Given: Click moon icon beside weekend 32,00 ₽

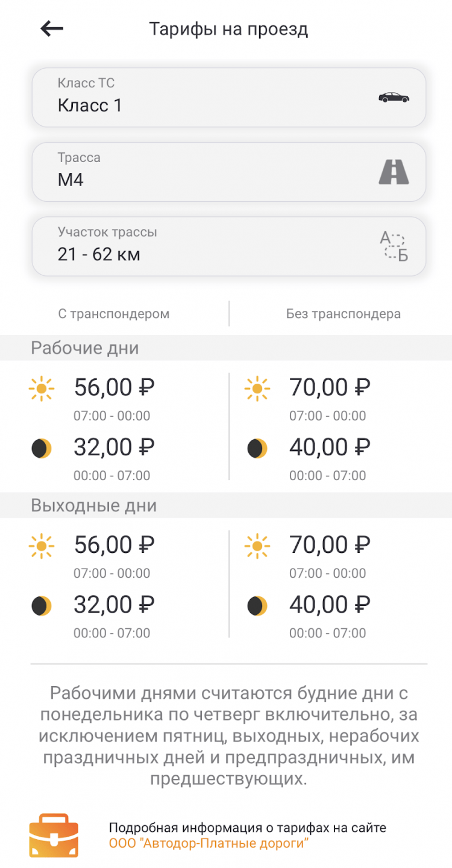Looking at the screenshot, I should point(42,606).
